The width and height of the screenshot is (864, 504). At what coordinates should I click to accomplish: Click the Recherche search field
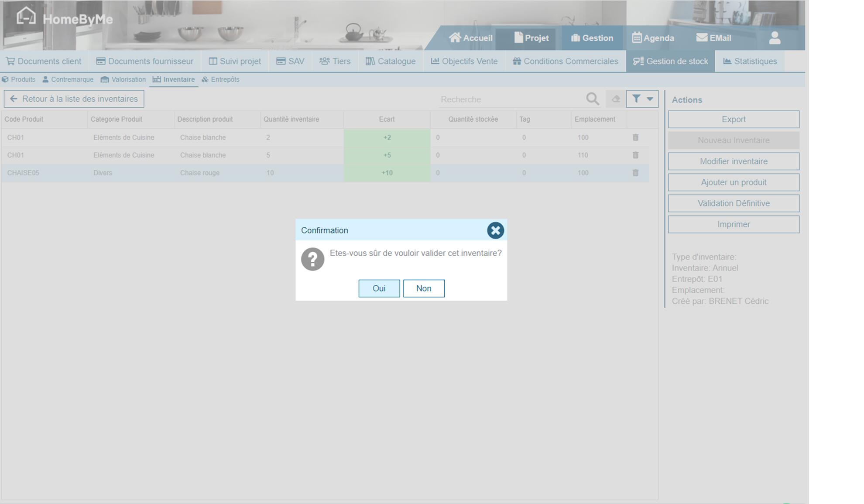511,99
